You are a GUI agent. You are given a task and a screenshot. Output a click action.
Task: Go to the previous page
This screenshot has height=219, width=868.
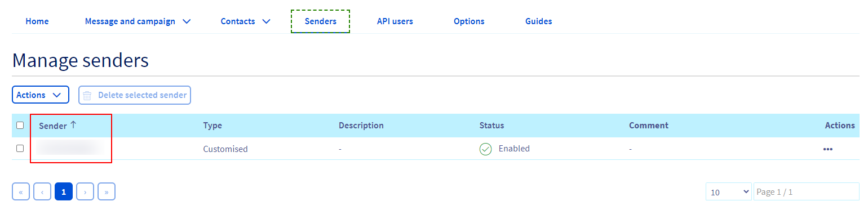[42, 192]
